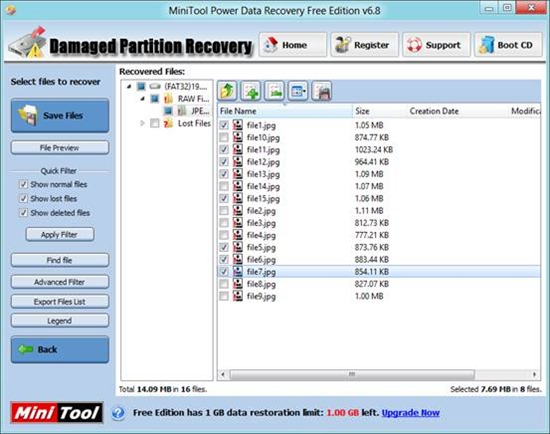Expand the Lost Files tree node

pyautogui.click(x=142, y=123)
